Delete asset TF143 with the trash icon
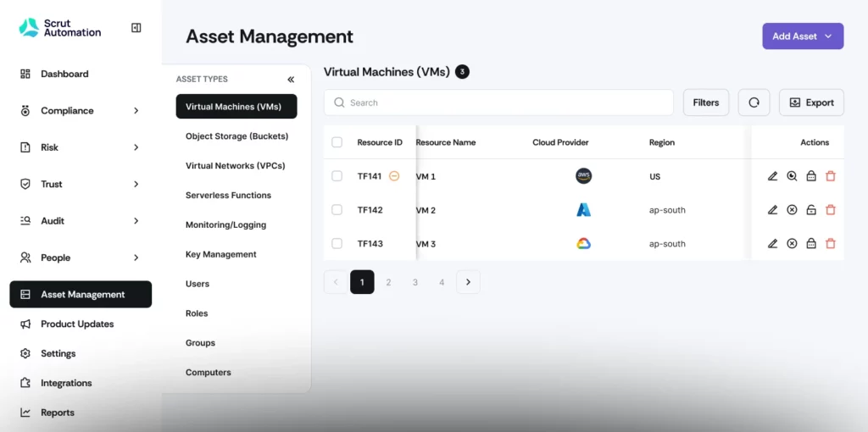 click(x=831, y=244)
